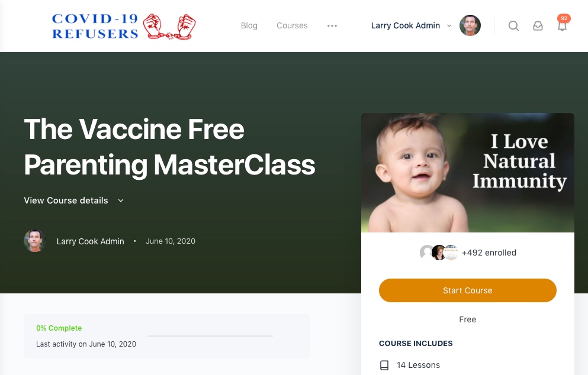Click the COVID-19 Refusers site title
Viewport: 588px width, 375px height.
click(95, 26)
